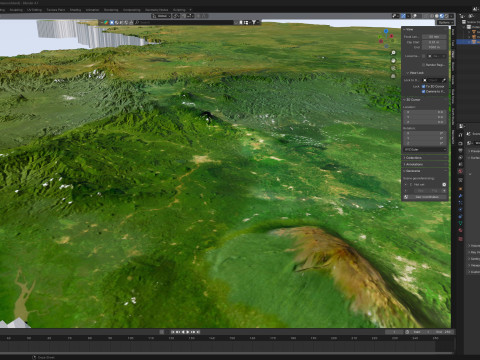The height and width of the screenshot is (360, 480).
Task: Open the Material properties tab
Action: tap(460, 230)
